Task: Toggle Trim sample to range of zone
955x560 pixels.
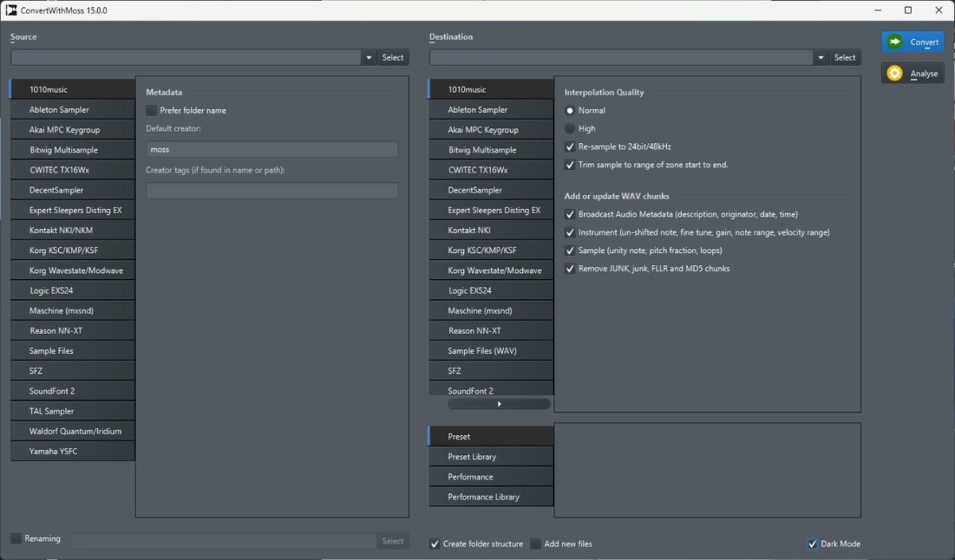Action: [570, 165]
